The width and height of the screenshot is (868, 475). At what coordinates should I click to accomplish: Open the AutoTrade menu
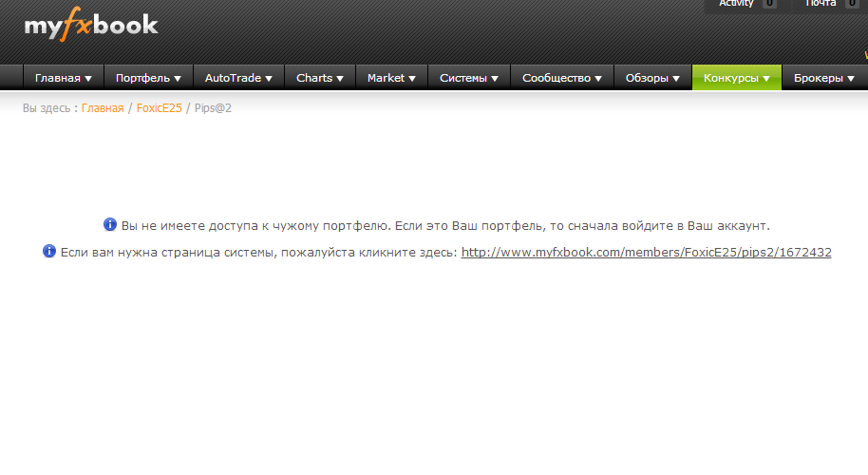238,78
